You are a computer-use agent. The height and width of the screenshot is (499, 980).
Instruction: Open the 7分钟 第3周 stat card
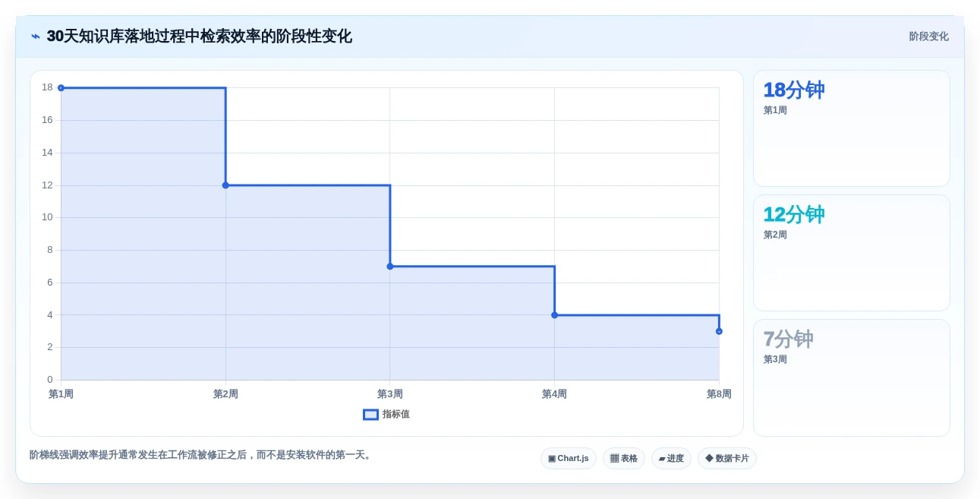point(852,378)
